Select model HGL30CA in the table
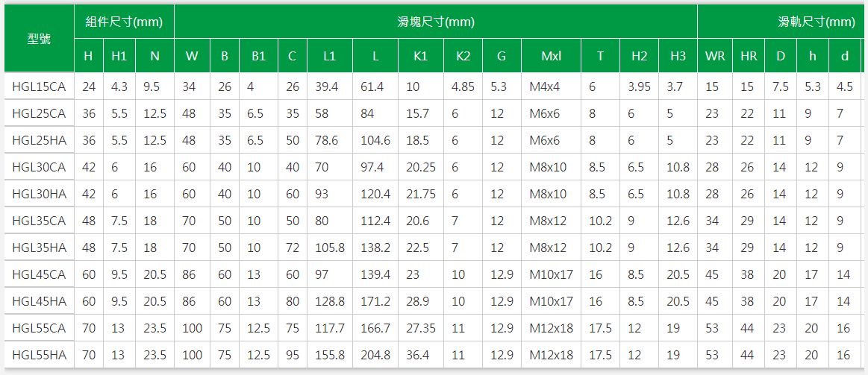868x375 pixels. click(x=39, y=167)
